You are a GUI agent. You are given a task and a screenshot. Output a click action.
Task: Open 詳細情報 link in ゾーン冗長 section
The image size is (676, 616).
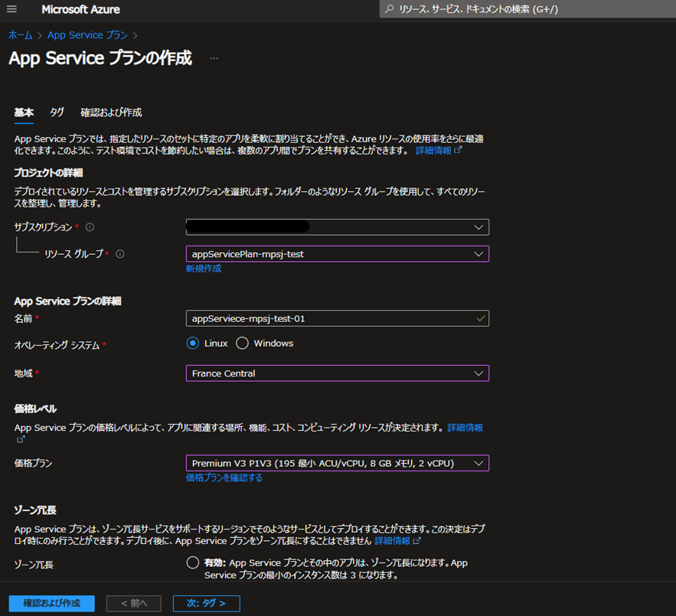coord(392,541)
